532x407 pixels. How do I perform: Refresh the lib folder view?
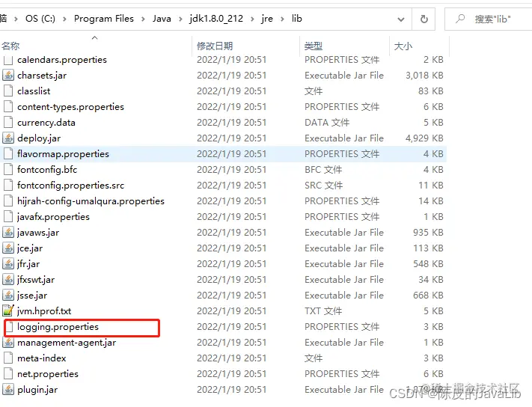pyautogui.click(x=424, y=19)
